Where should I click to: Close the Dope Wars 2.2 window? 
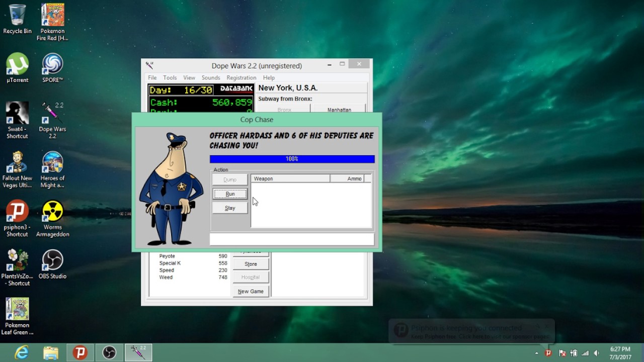[x=359, y=64]
